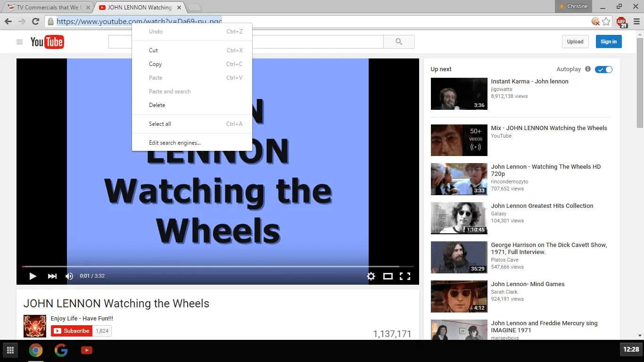Turn off the Autoplay switch
644x362 pixels.
coord(603,69)
